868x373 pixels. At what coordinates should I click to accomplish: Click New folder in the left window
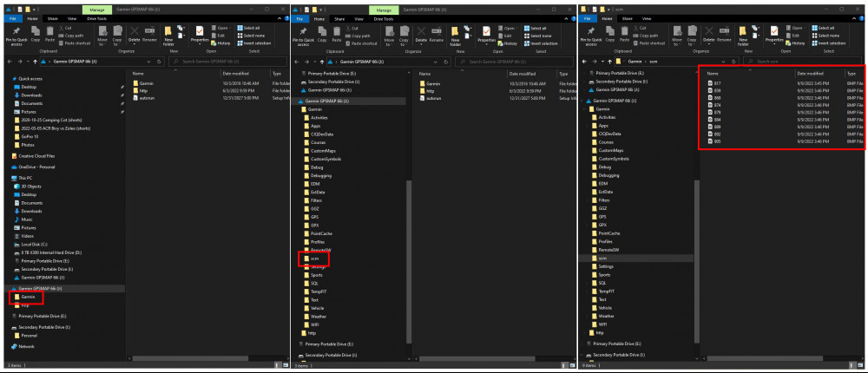coord(169,35)
